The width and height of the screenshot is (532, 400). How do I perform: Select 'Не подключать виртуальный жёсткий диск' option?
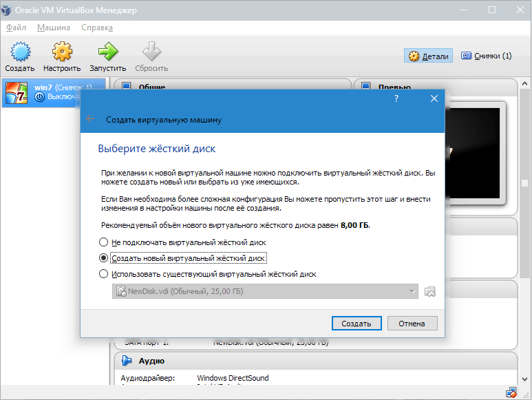pyautogui.click(x=104, y=242)
